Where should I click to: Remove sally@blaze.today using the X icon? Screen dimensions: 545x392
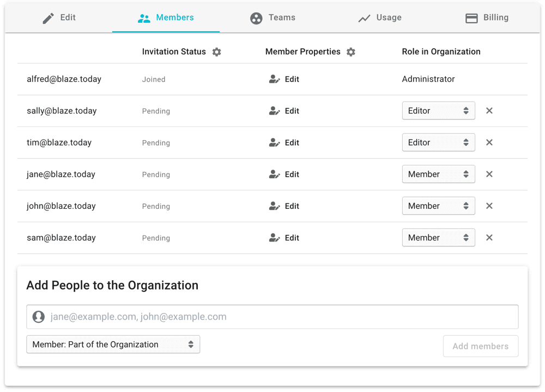tap(489, 111)
